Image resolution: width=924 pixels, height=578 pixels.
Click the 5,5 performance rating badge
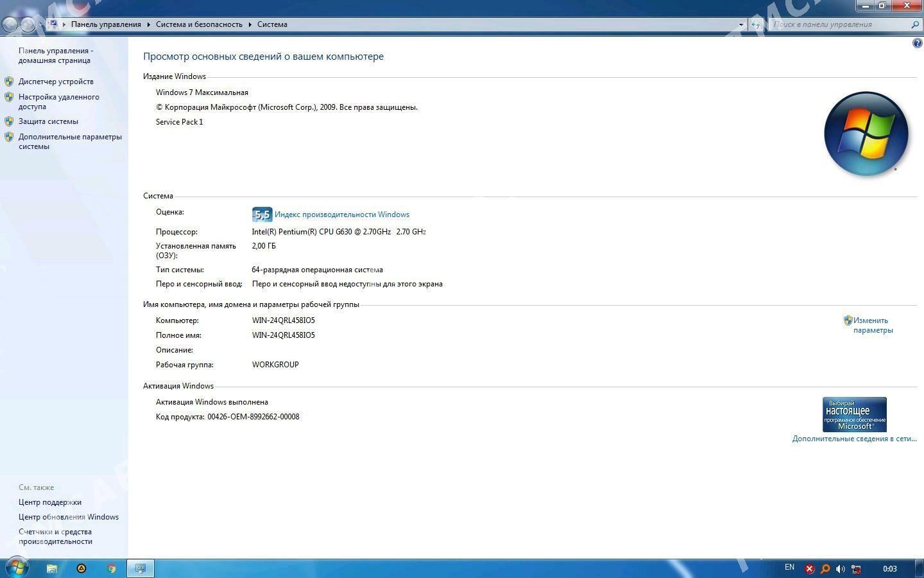(262, 215)
